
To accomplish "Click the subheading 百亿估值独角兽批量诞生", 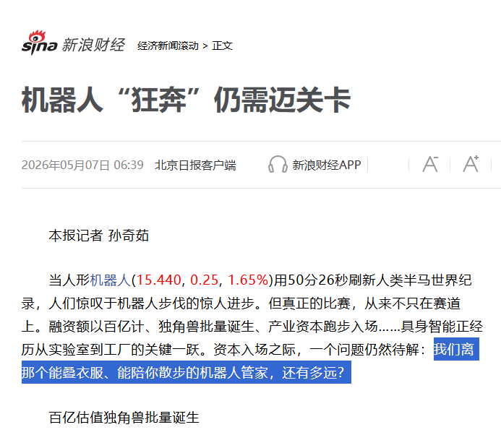I will point(124,418).
